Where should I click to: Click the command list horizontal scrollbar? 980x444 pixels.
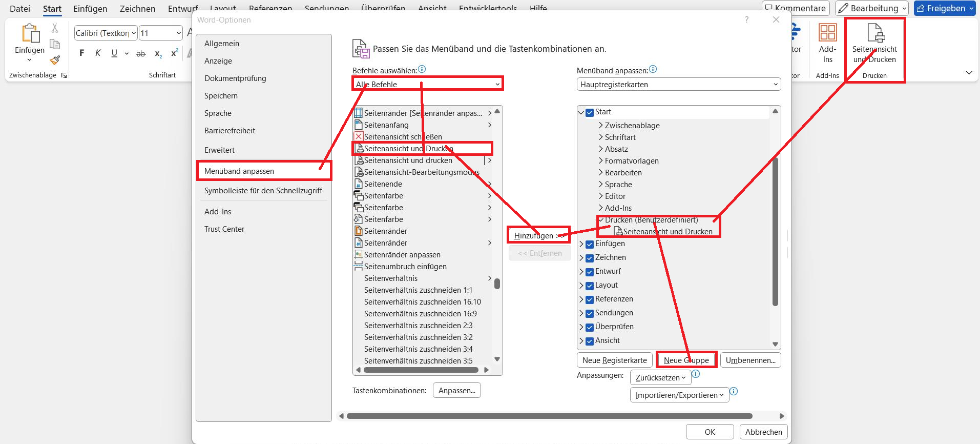(422, 370)
